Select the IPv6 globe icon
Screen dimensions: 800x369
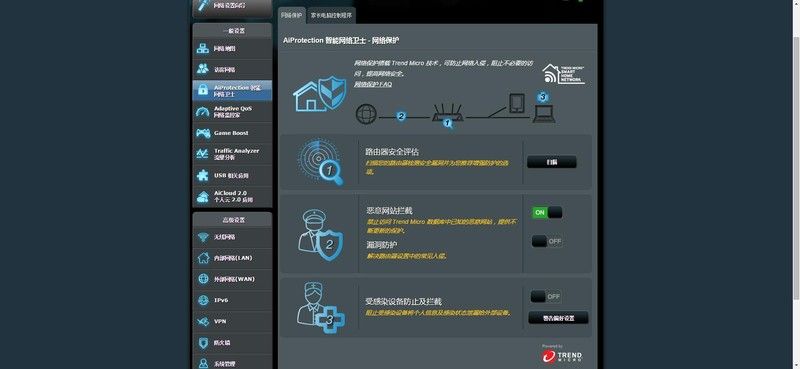point(203,300)
